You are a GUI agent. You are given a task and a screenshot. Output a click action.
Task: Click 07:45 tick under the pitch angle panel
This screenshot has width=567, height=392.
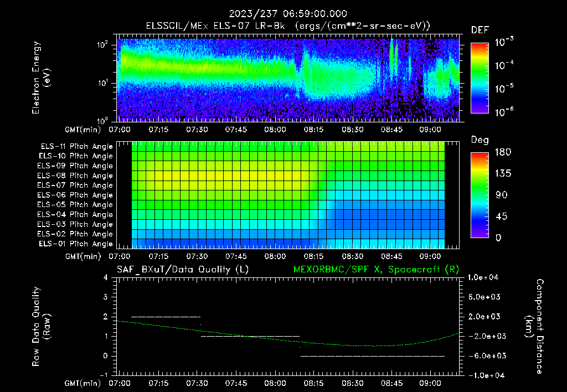pos(236,256)
